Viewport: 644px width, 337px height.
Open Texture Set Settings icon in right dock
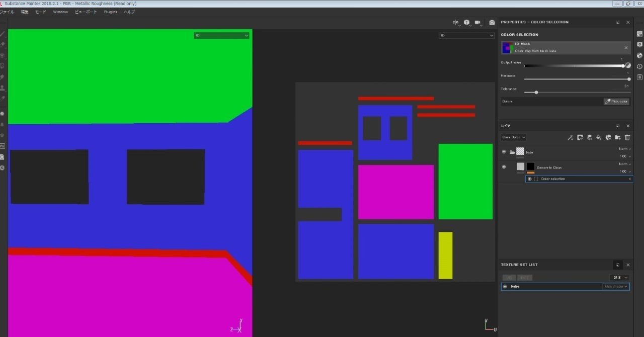[639, 34]
